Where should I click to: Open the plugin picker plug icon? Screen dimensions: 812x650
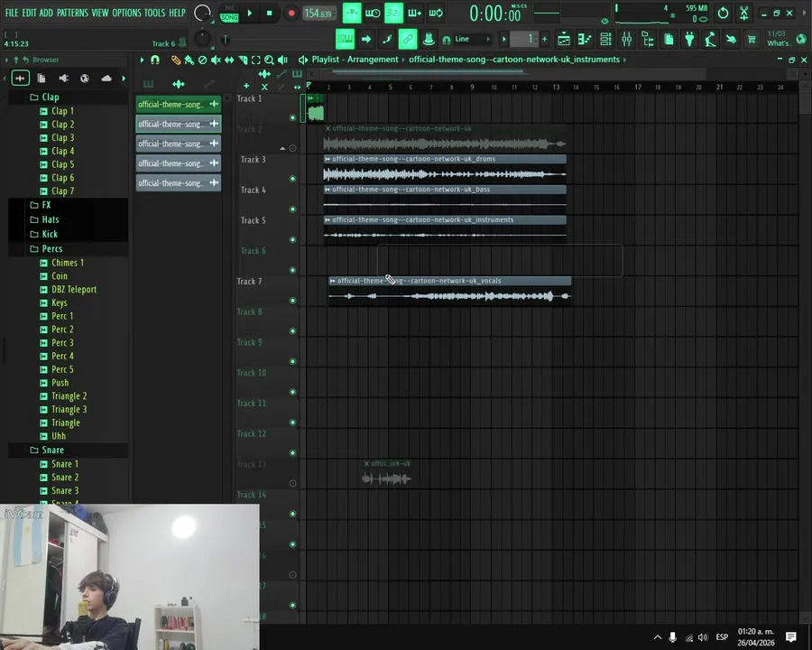point(689,39)
